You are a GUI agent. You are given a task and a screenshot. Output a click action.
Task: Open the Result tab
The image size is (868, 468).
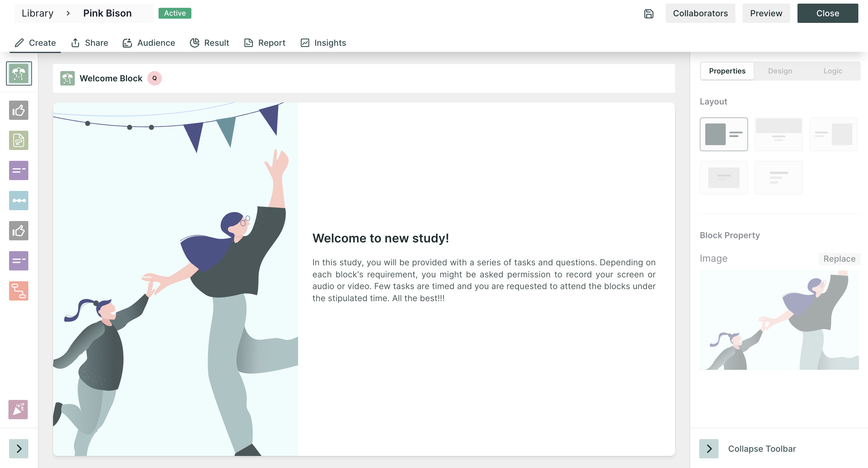(209, 43)
